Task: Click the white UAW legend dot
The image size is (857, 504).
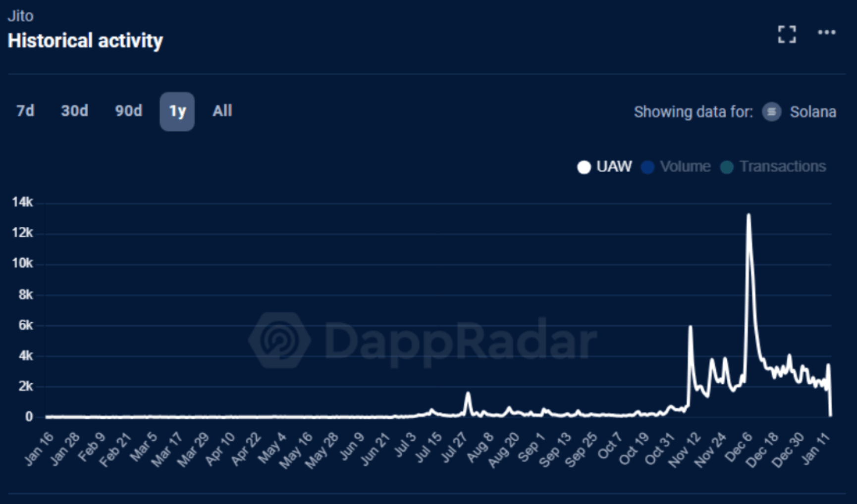Action: tap(584, 167)
